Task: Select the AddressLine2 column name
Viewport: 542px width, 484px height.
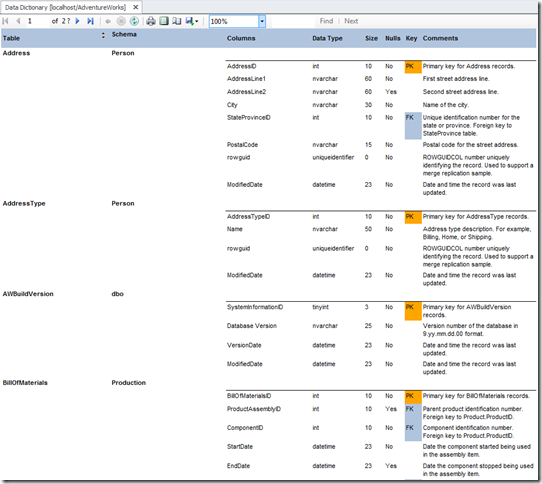Action: [246, 92]
